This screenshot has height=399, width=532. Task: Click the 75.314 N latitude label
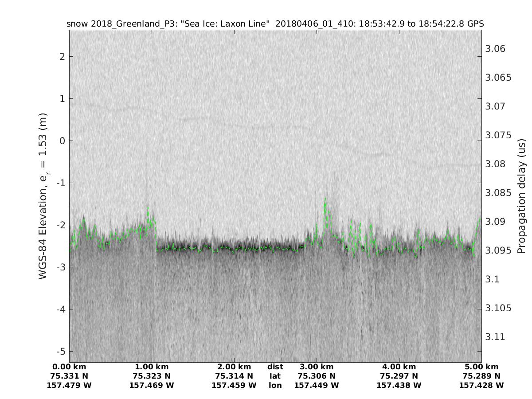[x=234, y=376]
